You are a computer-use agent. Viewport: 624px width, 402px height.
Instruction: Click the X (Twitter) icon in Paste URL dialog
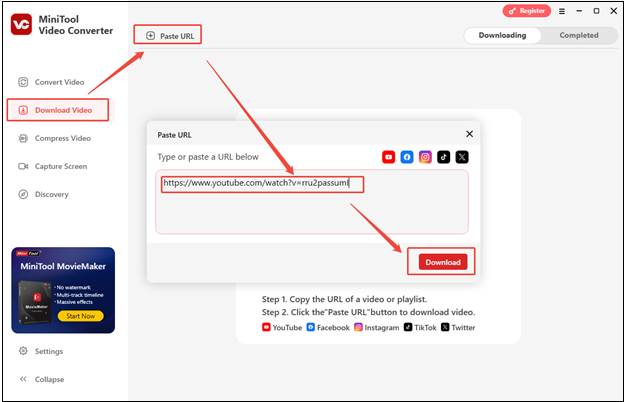(x=462, y=157)
